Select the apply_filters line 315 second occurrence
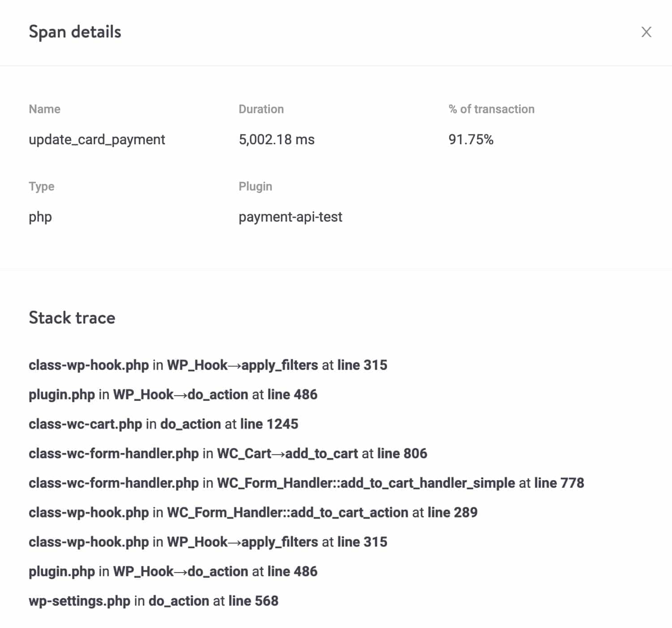 [207, 542]
